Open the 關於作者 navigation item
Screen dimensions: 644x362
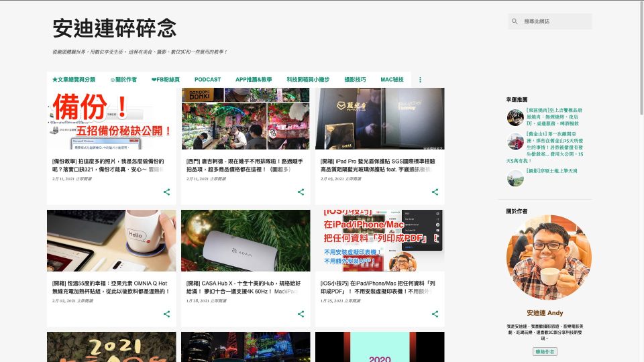123,80
